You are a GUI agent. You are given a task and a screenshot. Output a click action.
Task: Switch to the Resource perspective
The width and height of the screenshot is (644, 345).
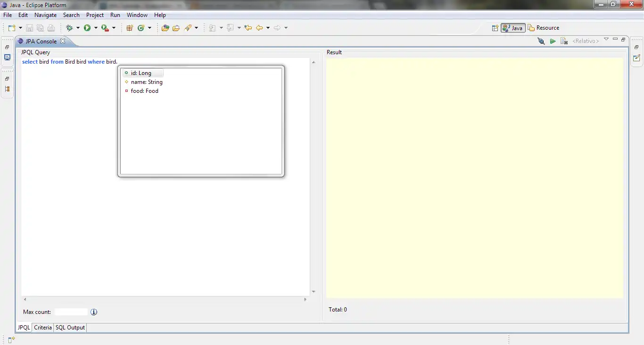point(544,28)
